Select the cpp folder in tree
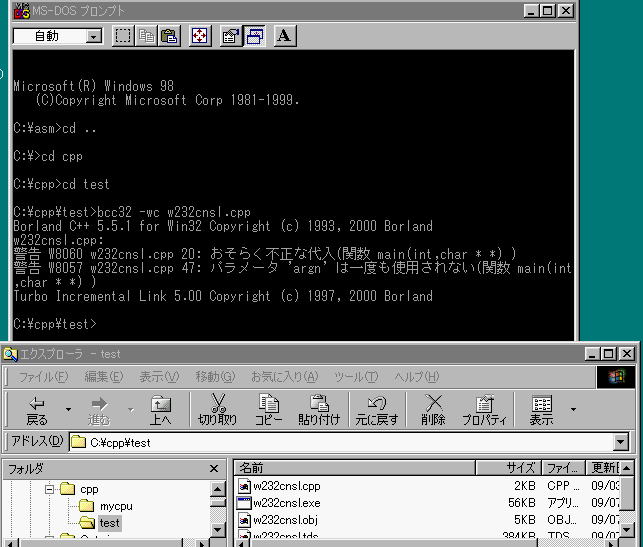Image resolution: width=643 pixels, height=547 pixels. pos(89,490)
